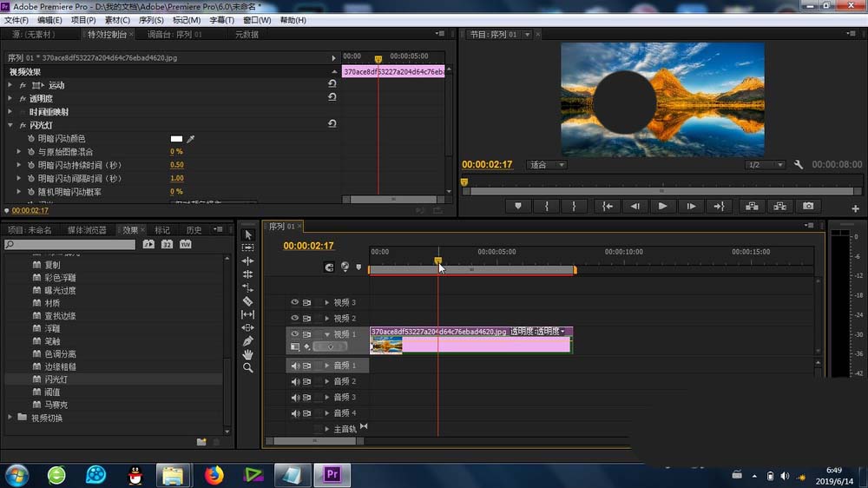
Task: Click the Export Frame camera icon
Action: coord(808,206)
